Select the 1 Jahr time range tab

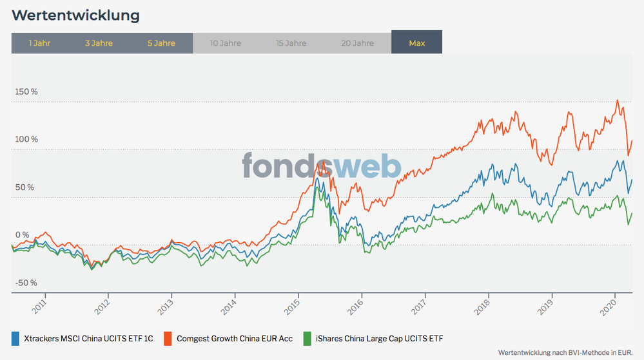point(39,43)
